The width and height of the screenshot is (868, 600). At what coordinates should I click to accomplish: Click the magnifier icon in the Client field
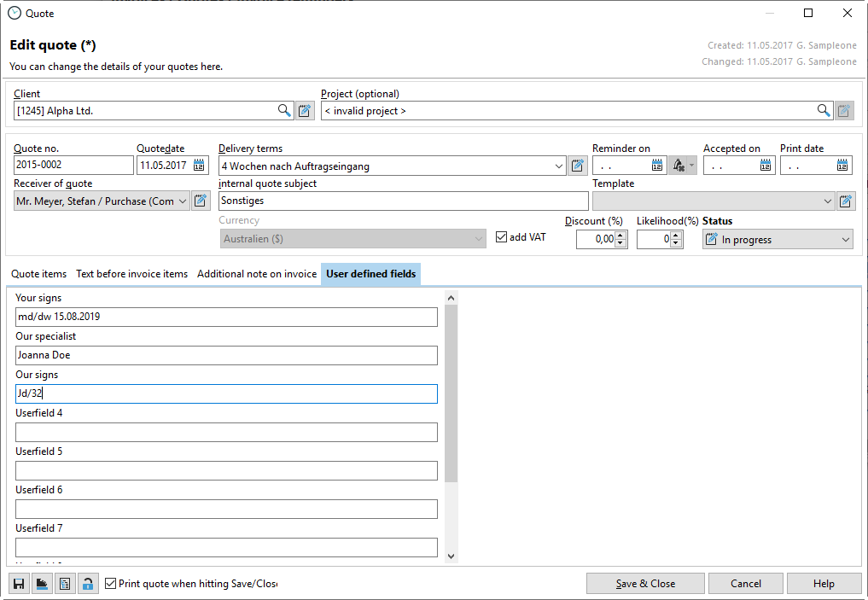tap(284, 110)
